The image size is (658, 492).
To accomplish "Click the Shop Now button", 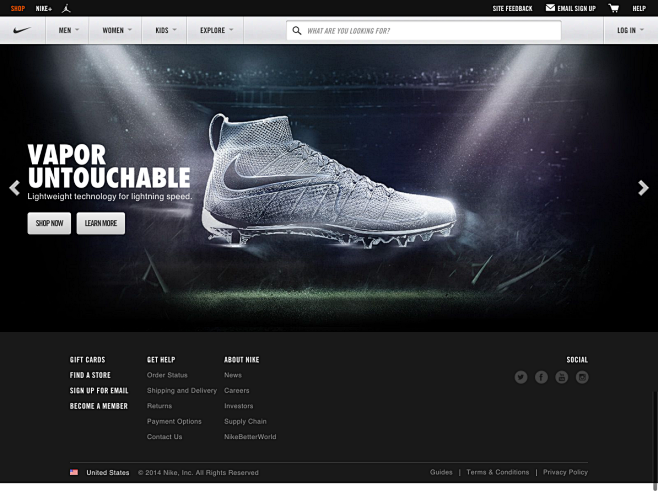I will click(x=49, y=223).
